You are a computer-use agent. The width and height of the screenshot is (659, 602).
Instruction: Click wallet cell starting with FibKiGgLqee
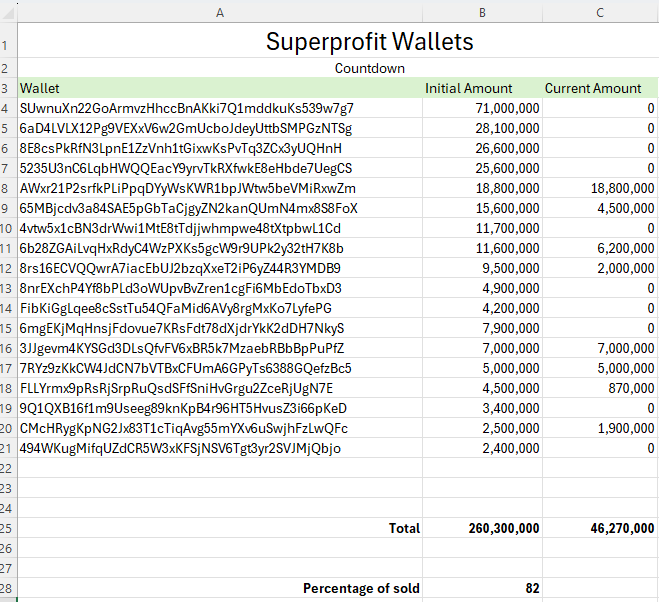click(220, 308)
